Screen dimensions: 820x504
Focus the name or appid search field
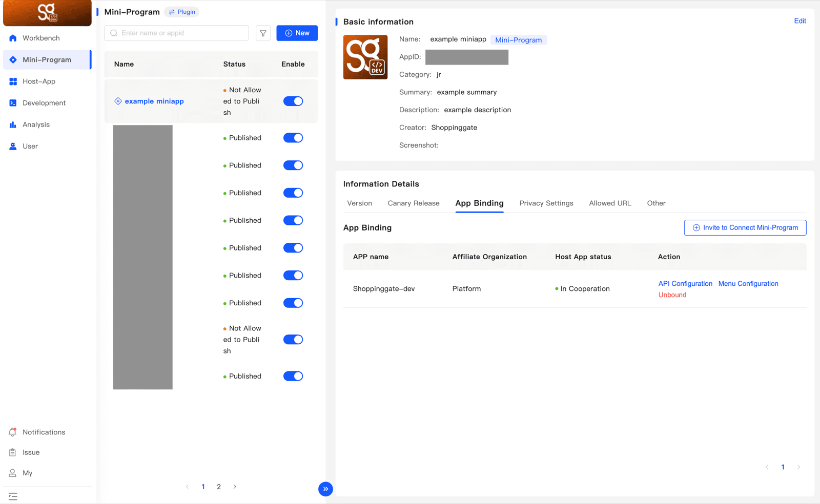[177, 33]
